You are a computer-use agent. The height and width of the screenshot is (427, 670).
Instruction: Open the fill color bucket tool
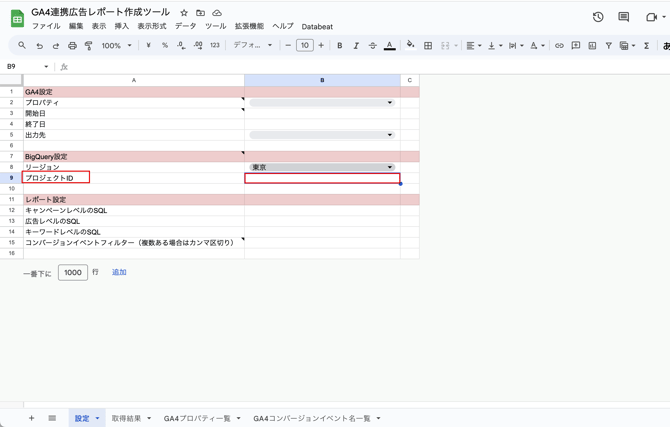tap(410, 45)
